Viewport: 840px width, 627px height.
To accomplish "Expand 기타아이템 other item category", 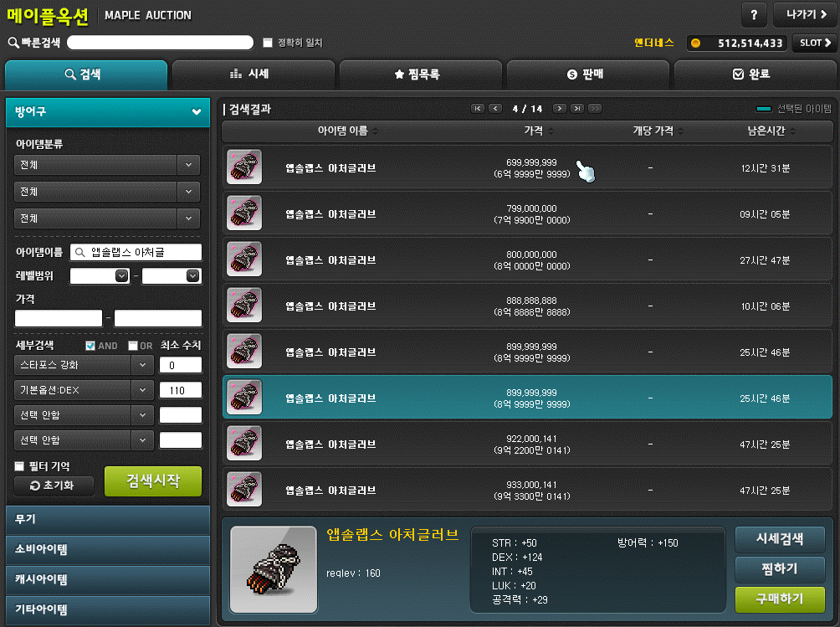I will point(108,609).
